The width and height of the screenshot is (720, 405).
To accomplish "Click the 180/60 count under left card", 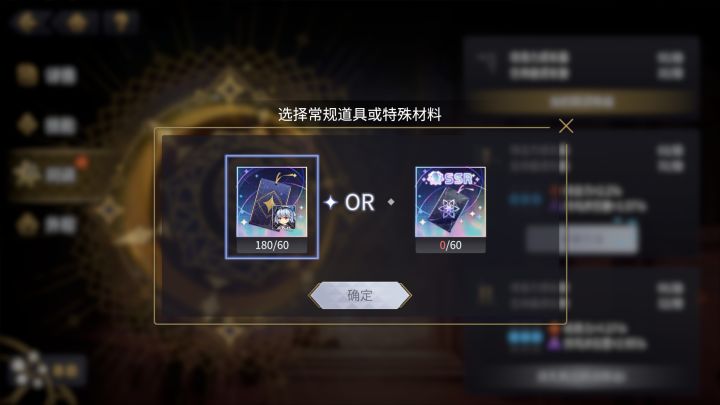I will pyautogui.click(x=272, y=245).
